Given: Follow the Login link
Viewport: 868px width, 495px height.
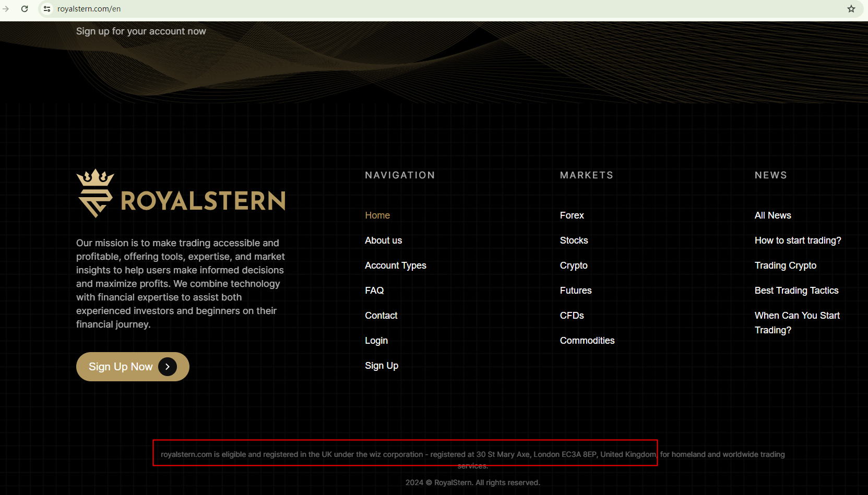Looking at the screenshot, I should pyautogui.click(x=376, y=341).
